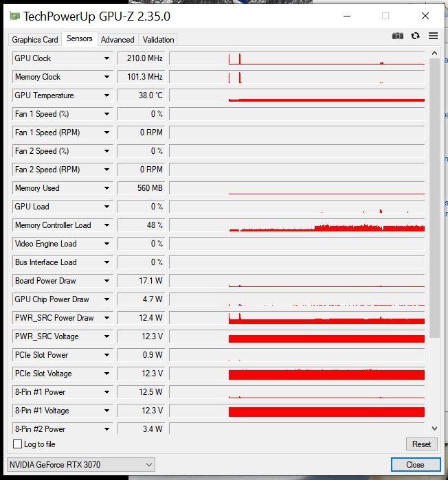Image resolution: width=448 pixels, height=480 pixels.
Task: Click the PWR_SRC Power Draw history graph
Action: [297, 318]
